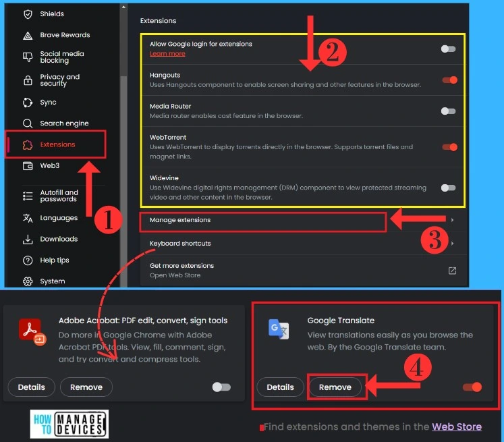Expand Keyboard shortcuts via its chevron
This screenshot has height=442, width=504.
(x=452, y=244)
